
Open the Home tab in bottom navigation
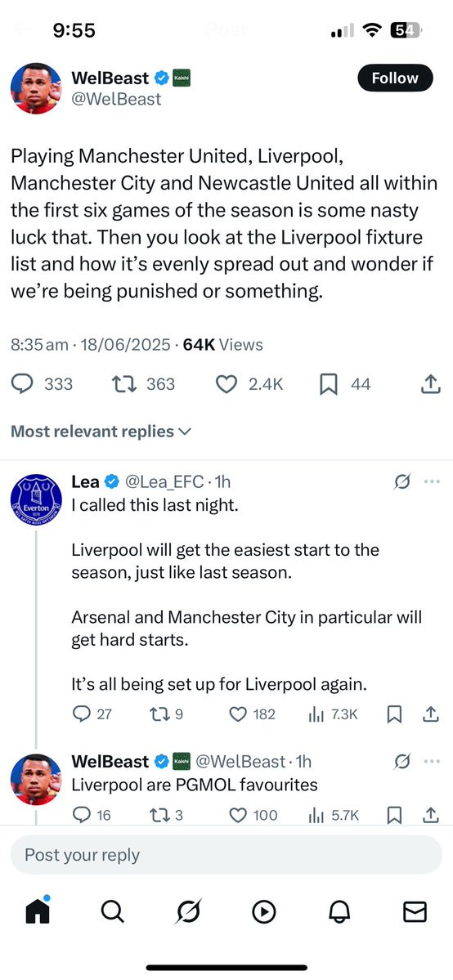pyautogui.click(x=38, y=911)
